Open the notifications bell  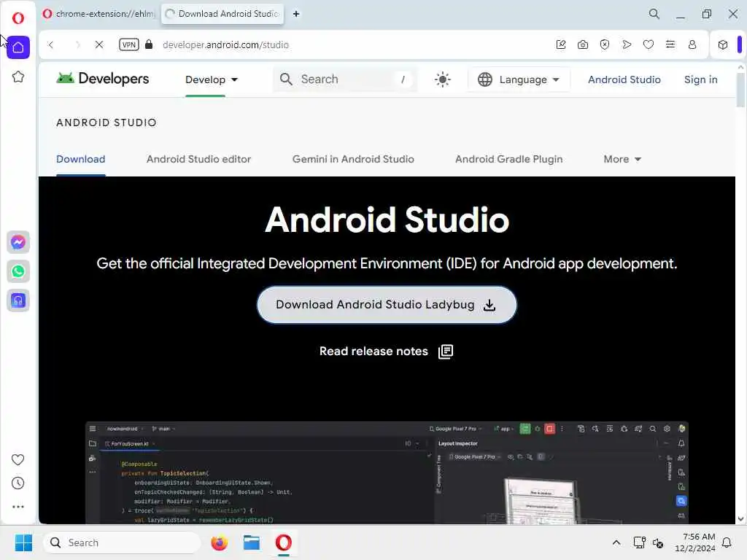coord(727,542)
